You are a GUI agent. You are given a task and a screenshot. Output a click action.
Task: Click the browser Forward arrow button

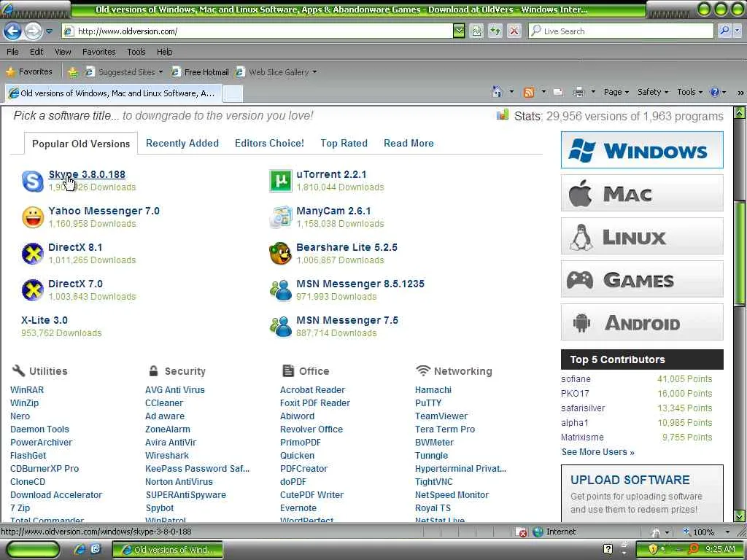pyautogui.click(x=34, y=31)
